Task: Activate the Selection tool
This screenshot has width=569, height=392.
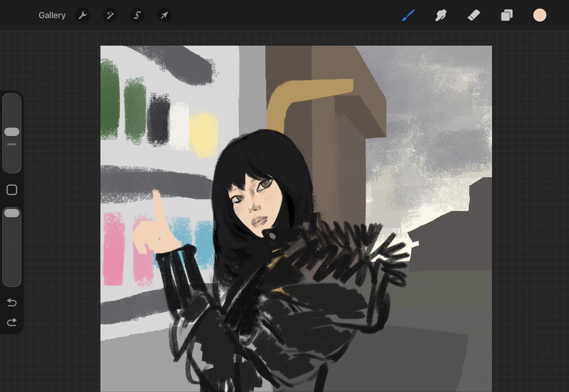Action: click(x=137, y=16)
